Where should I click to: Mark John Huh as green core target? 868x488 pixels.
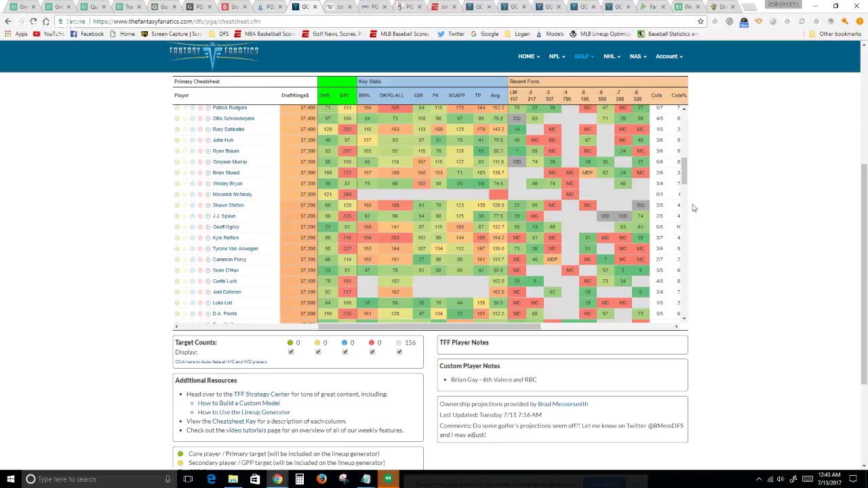click(x=177, y=140)
